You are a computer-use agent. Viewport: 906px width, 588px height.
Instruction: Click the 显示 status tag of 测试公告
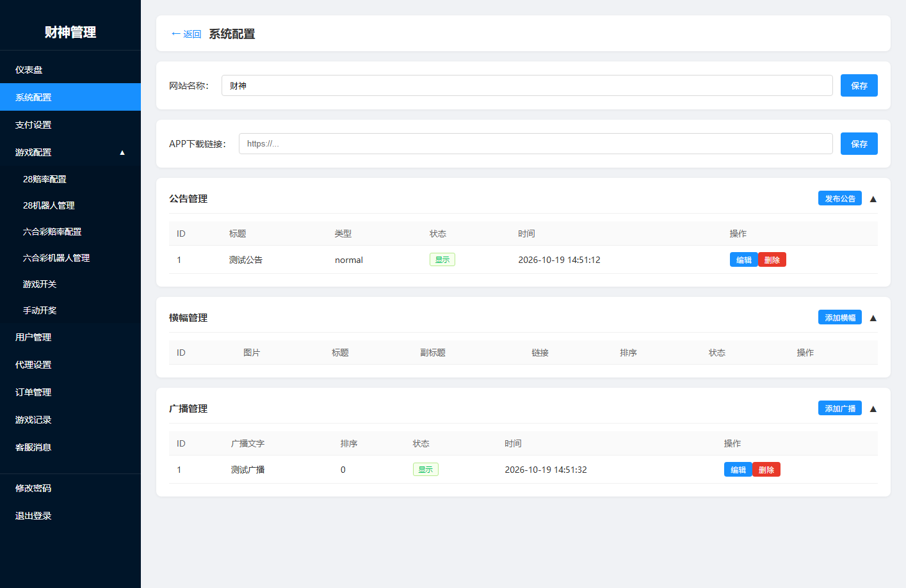[x=442, y=260]
